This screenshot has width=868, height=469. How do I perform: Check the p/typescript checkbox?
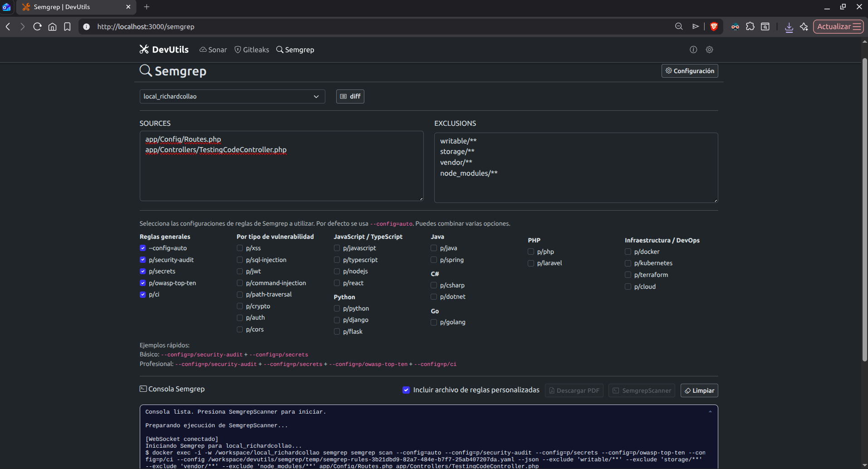pyautogui.click(x=337, y=260)
